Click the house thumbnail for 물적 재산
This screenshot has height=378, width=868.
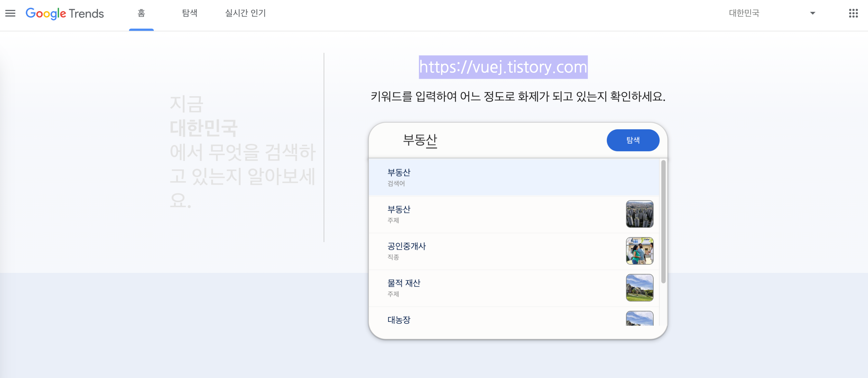click(x=639, y=288)
